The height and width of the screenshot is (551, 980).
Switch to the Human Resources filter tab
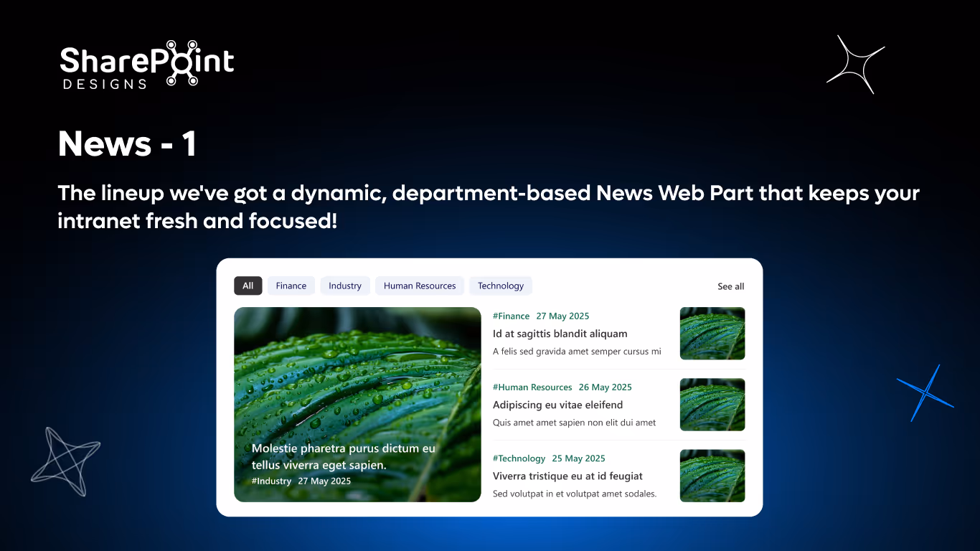tap(419, 286)
